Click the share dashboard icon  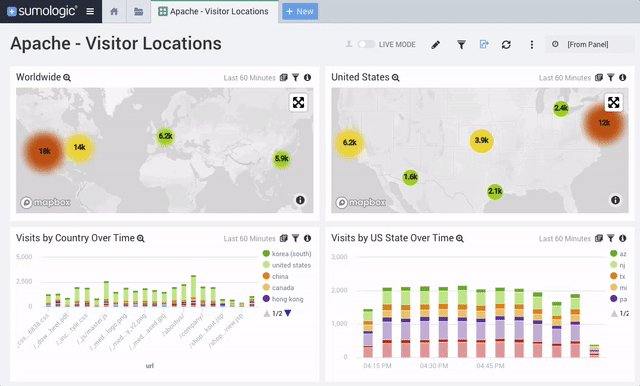[484, 44]
